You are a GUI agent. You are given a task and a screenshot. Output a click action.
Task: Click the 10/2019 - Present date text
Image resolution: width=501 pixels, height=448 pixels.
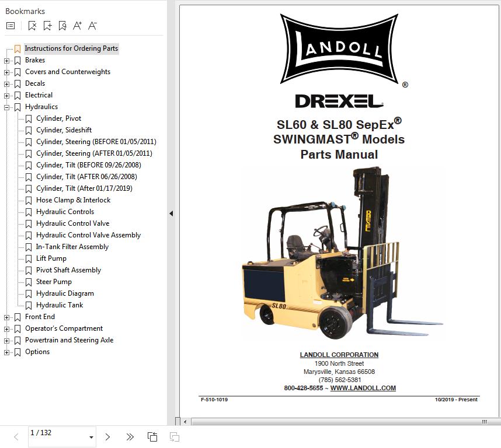(x=456, y=400)
